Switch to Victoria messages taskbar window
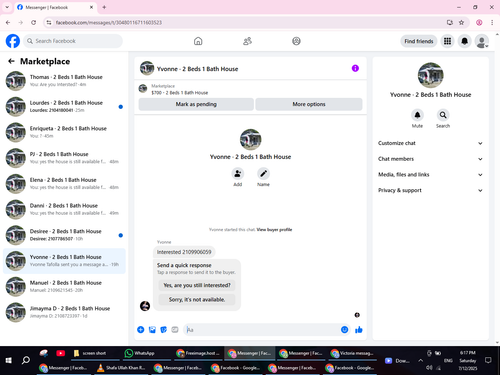The width and height of the screenshot is (500, 375). point(353,353)
